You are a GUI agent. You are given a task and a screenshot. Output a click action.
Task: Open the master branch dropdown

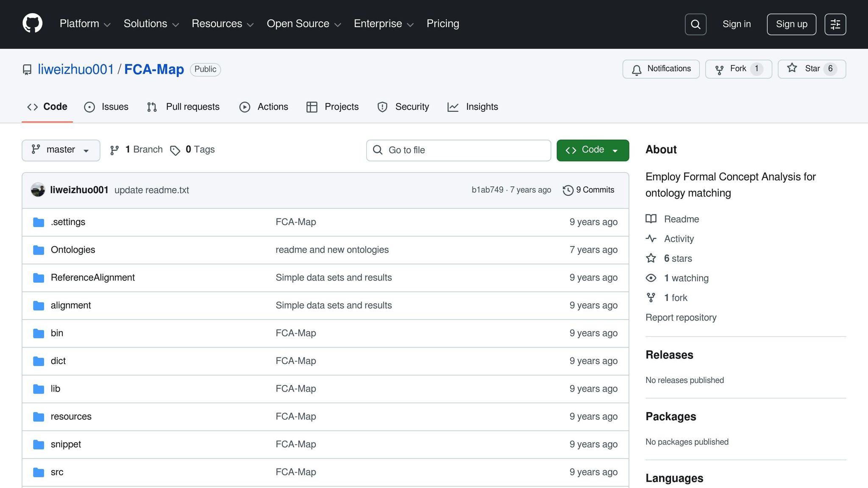coord(61,150)
